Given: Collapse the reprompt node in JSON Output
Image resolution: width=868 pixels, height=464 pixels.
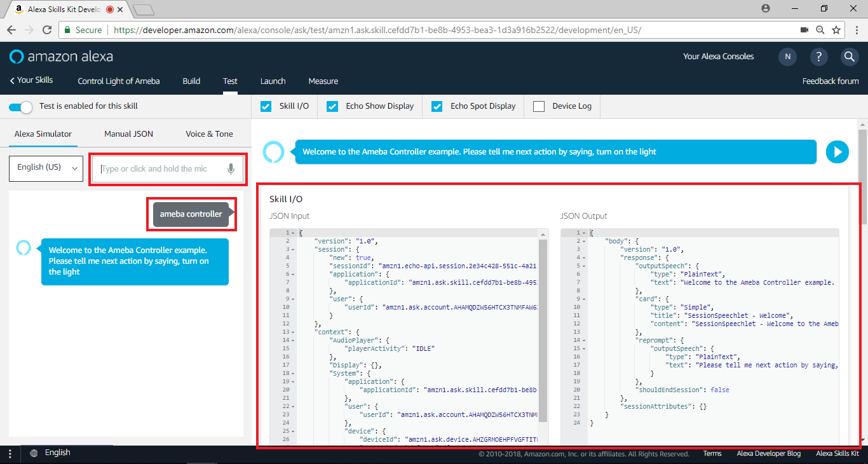Looking at the screenshot, I should click(x=583, y=341).
